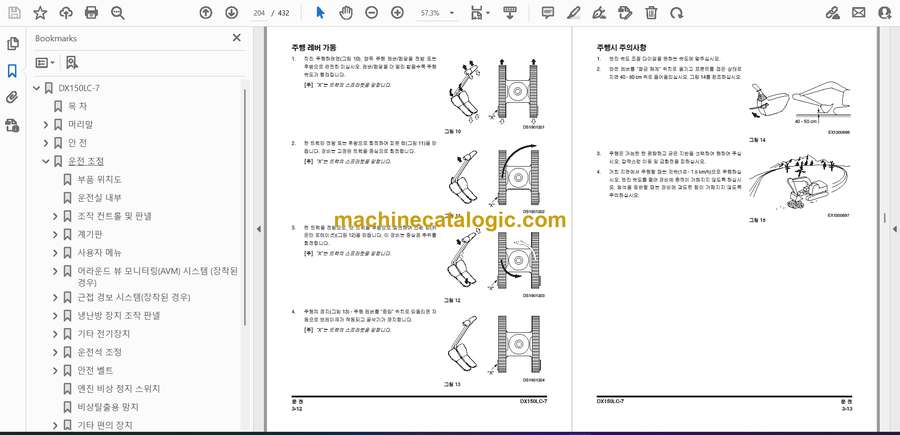
Task: Open the find text magnifier icon
Action: 118,13
